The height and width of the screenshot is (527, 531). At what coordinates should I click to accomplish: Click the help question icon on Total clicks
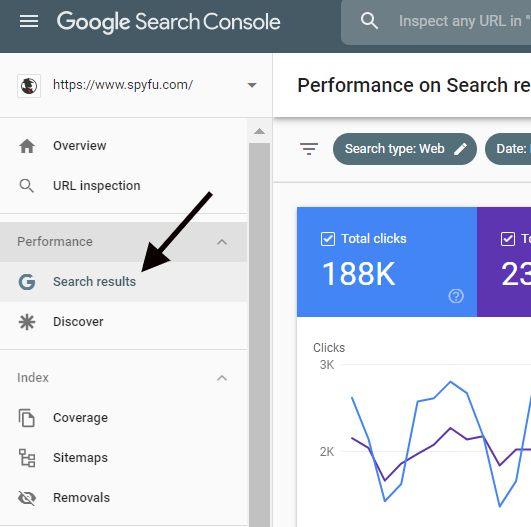pos(456,296)
